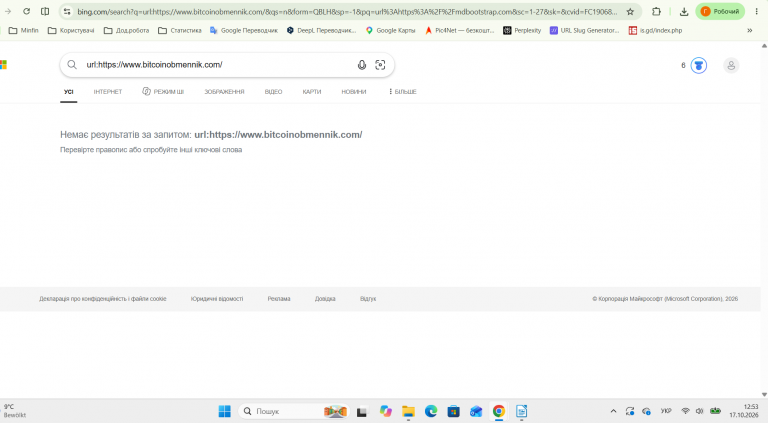Click the page scrollbar down arrow
This screenshot has width=768, height=423.
pyautogui.click(x=764, y=395)
